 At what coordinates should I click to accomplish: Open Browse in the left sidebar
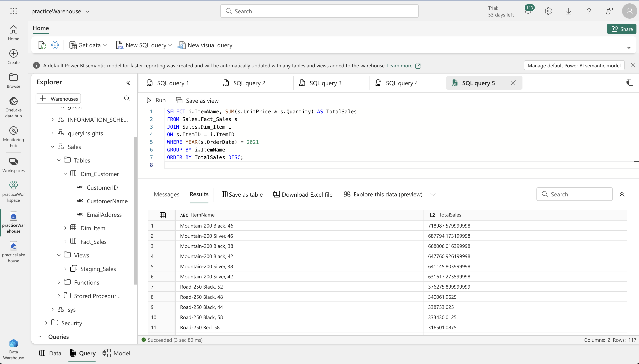(x=14, y=81)
